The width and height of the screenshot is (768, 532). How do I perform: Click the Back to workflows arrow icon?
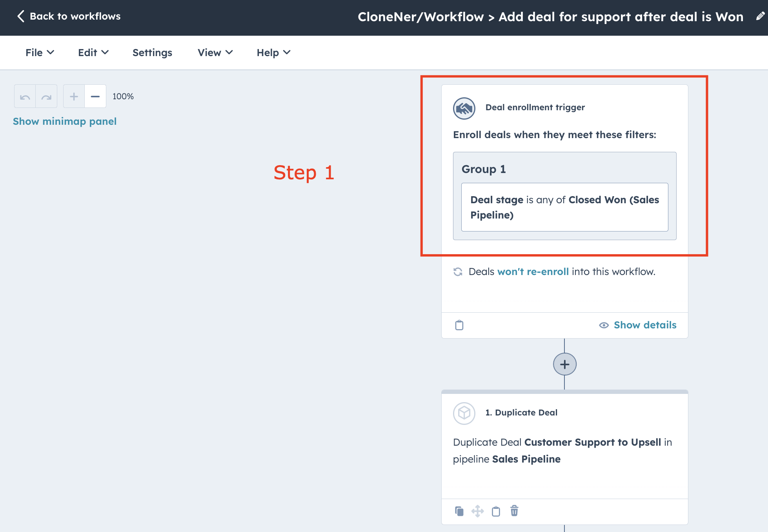coord(21,16)
